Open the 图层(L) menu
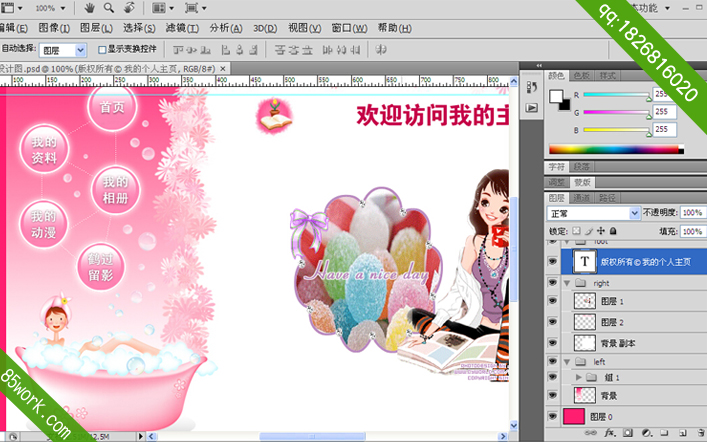 point(96,28)
